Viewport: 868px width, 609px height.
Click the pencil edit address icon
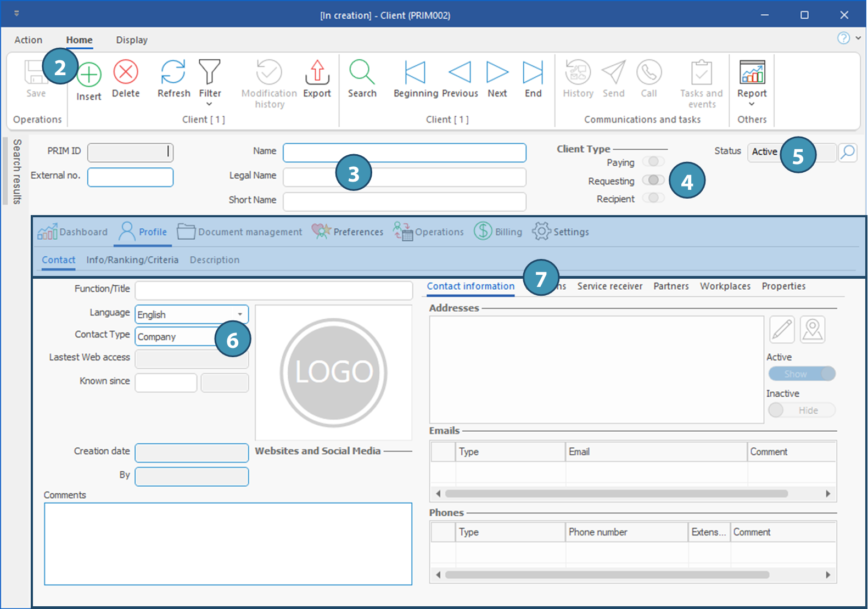click(x=782, y=330)
